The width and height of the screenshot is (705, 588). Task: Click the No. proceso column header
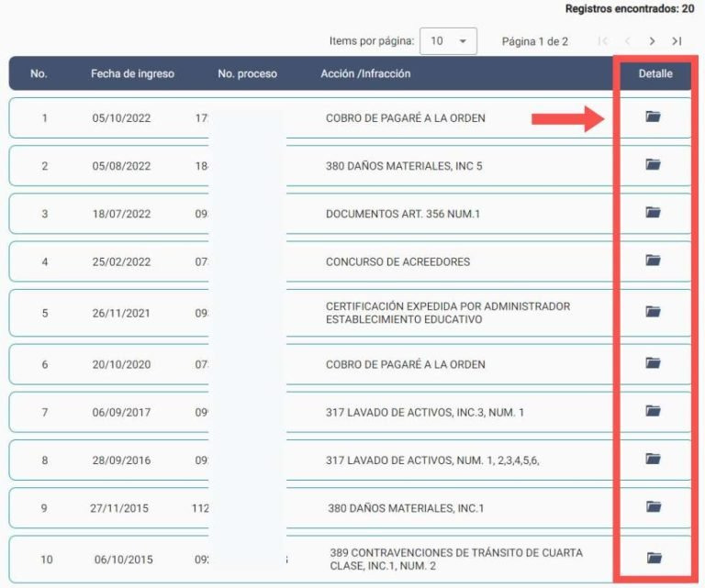[x=247, y=73]
